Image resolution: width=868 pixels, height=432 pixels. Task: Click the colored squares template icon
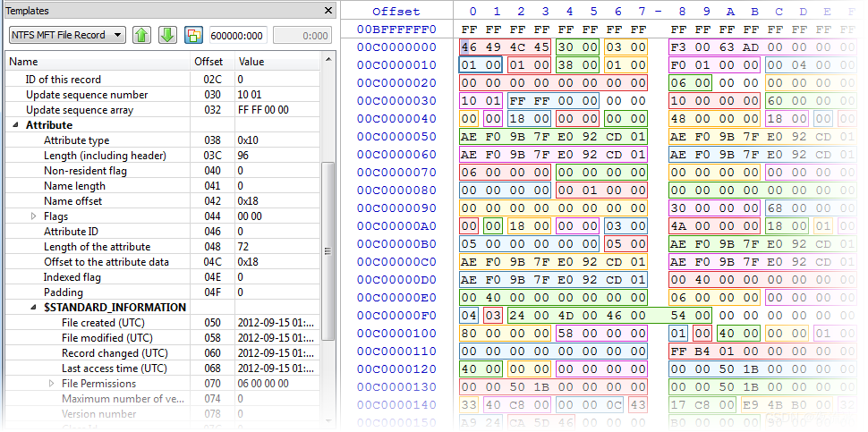click(193, 36)
